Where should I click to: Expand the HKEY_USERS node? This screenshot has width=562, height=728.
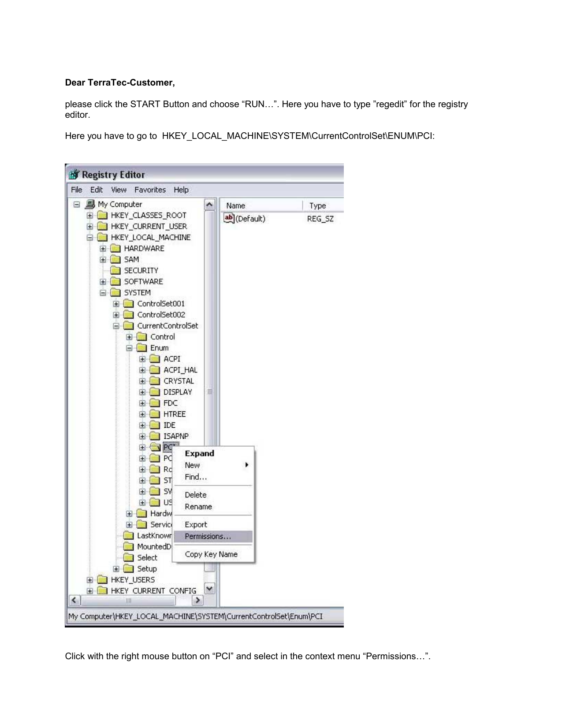point(90,580)
